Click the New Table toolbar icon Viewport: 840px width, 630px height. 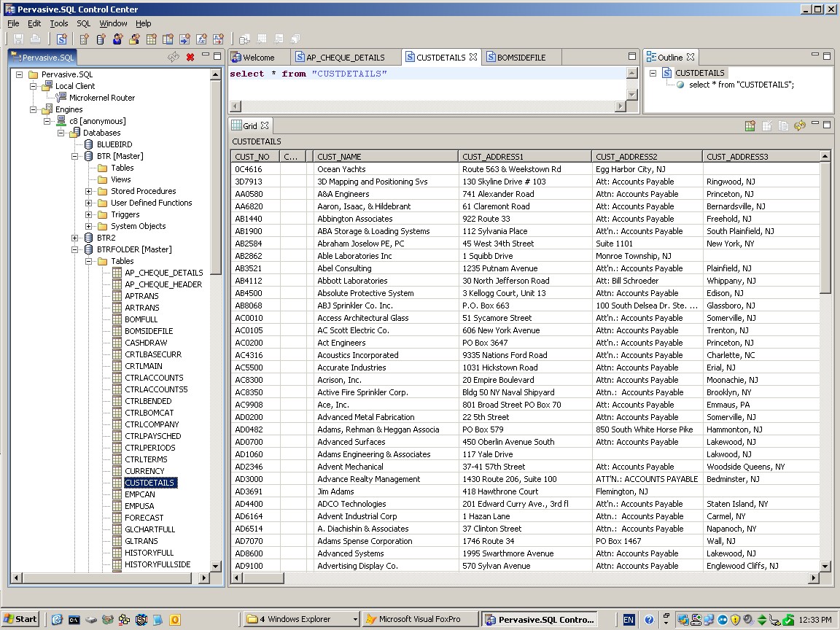click(x=151, y=39)
